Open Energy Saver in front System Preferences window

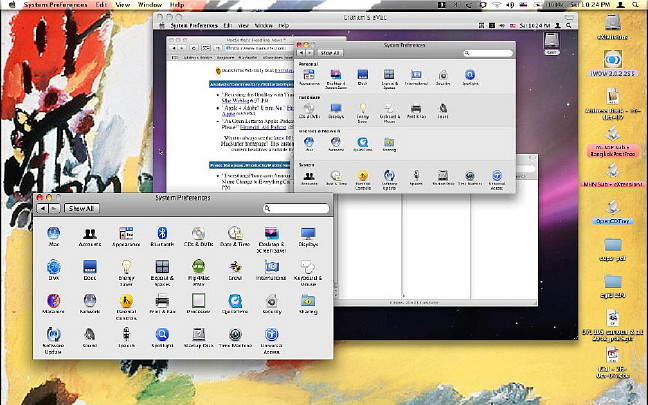coord(126,273)
